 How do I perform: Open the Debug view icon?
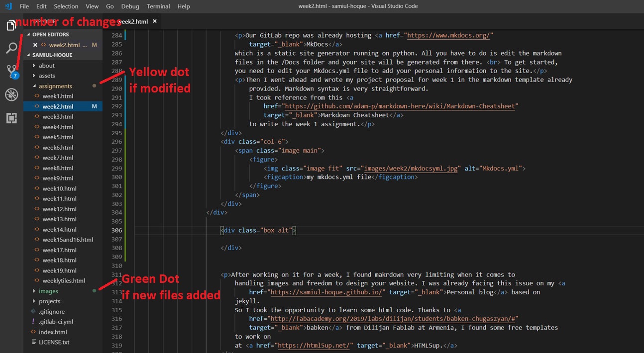11,94
